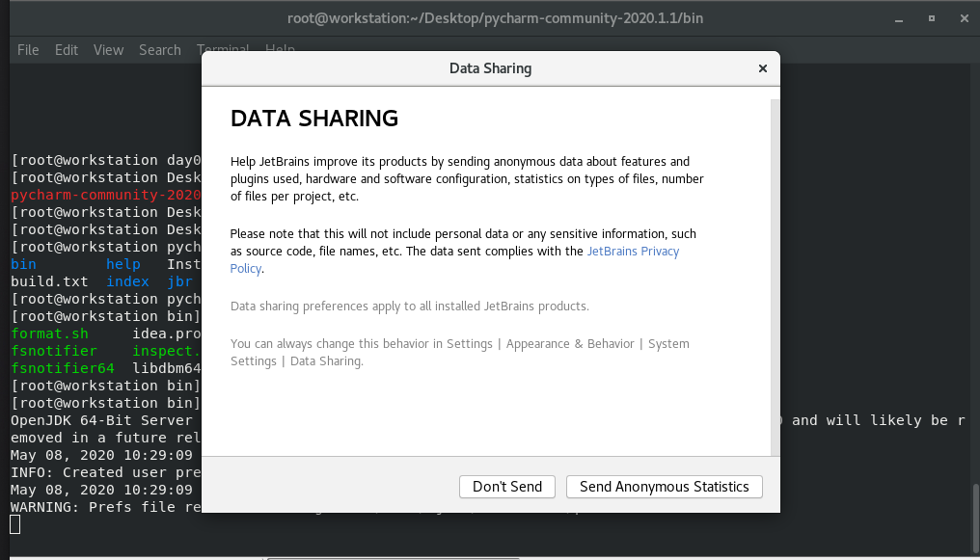Close the Data Sharing dialog
The image size is (980, 560).
pyautogui.click(x=763, y=68)
